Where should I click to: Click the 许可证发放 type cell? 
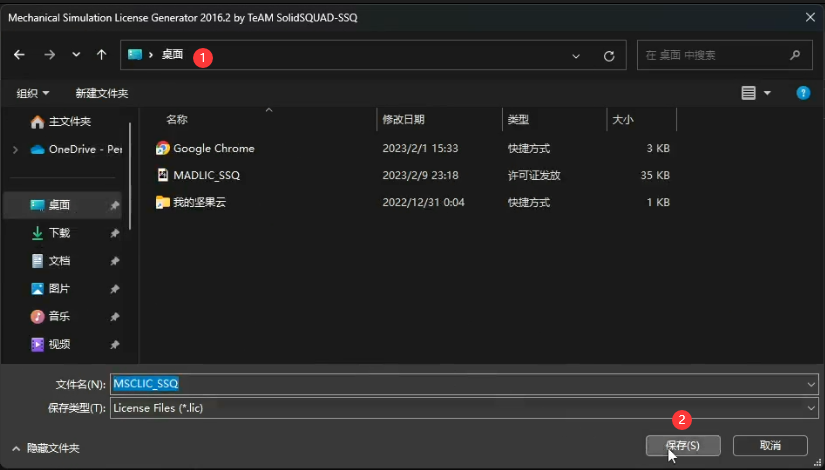coord(534,175)
